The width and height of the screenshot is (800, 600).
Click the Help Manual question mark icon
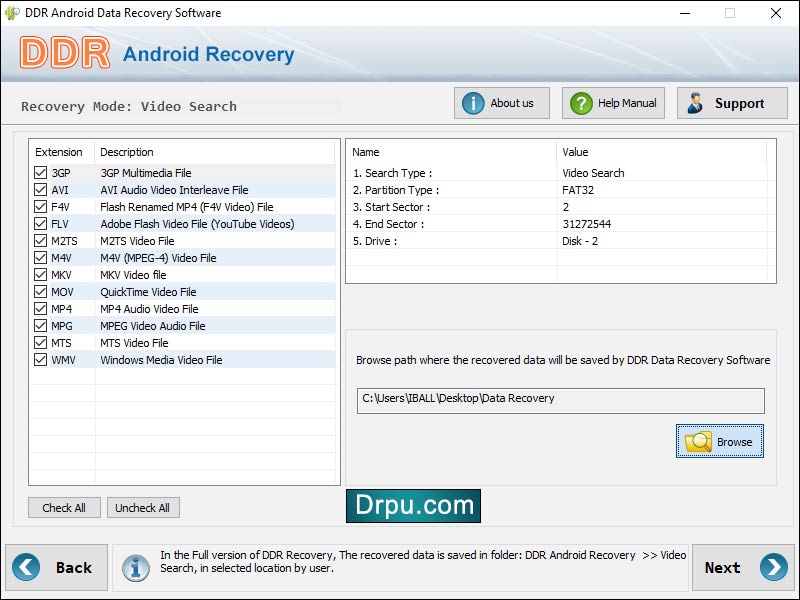581,103
